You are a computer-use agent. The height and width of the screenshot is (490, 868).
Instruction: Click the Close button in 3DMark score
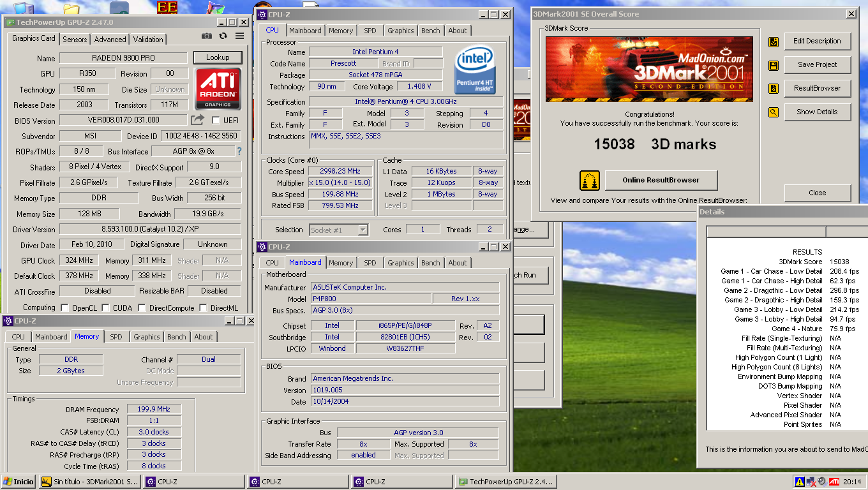tap(817, 193)
